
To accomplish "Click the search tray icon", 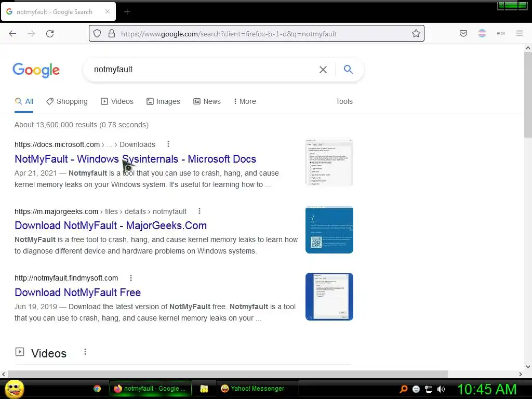I will coord(403,389).
